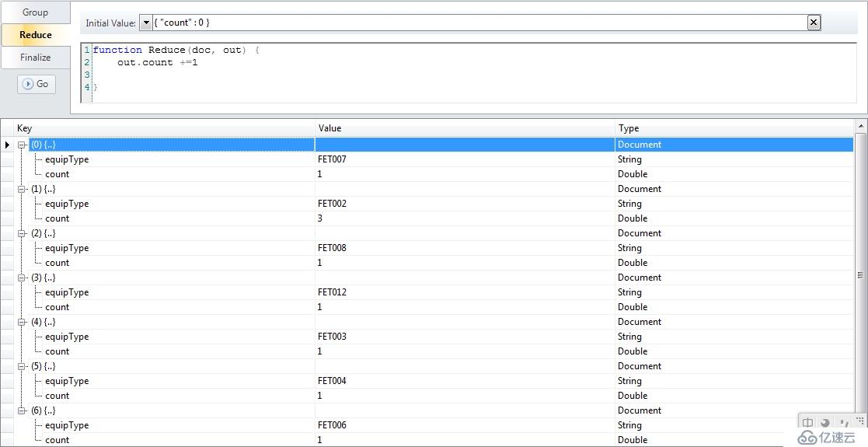This screenshot has width=868, height=447.
Task: Click inside the Initial Value input field
Action: point(479,23)
